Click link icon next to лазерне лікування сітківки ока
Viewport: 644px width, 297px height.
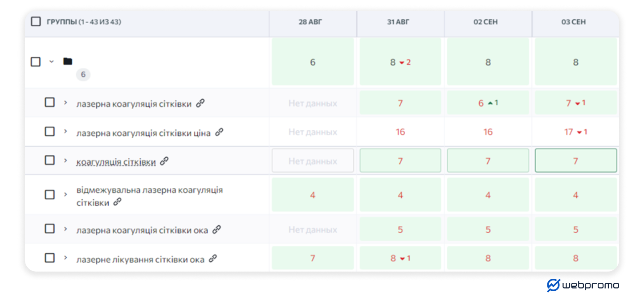(x=213, y=259)
